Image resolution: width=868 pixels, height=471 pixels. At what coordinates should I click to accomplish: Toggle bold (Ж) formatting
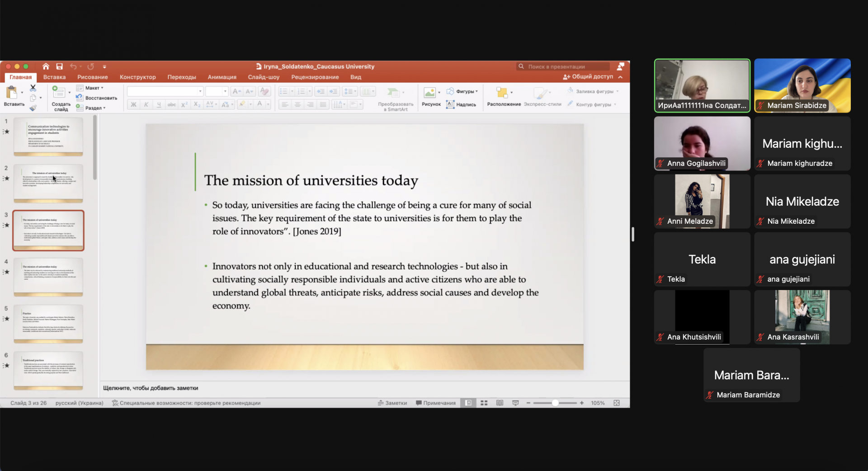click(x=133, y=104)
